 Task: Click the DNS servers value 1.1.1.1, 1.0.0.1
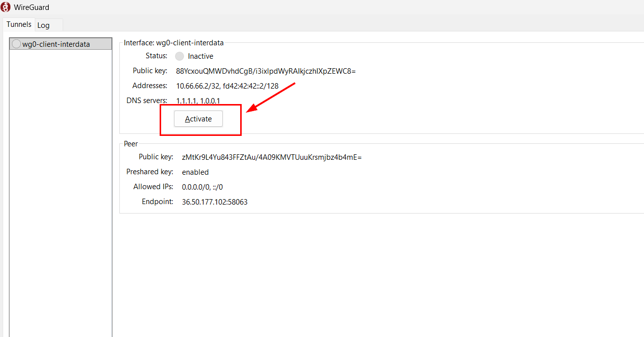point(198,101)
